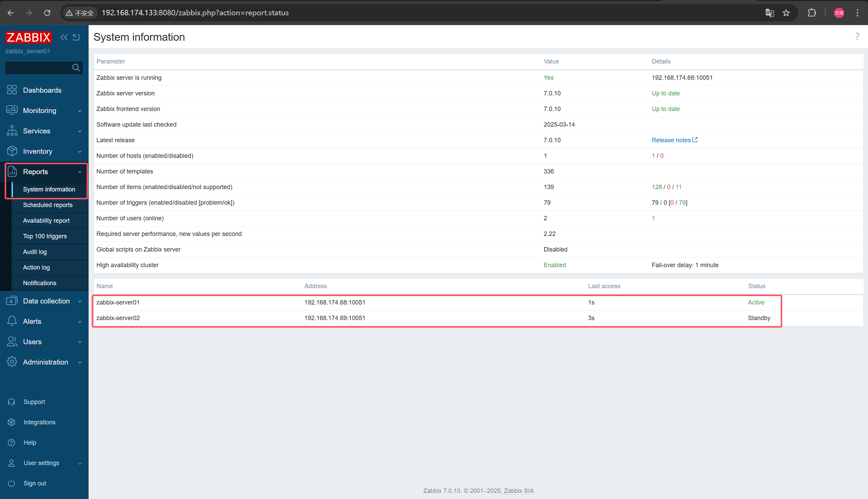Expand the Administration menu chevron
This screenshot has height=499, width=868.
[x=80, y=362]
